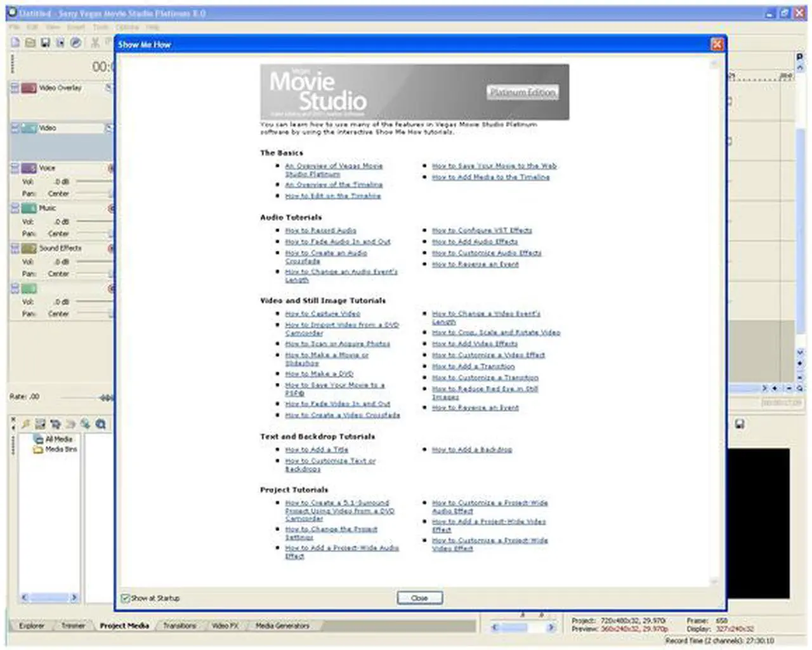The image size is (812, 650).
Task: Click the media tree horizontal scrollbar
Action: (49, 597)
